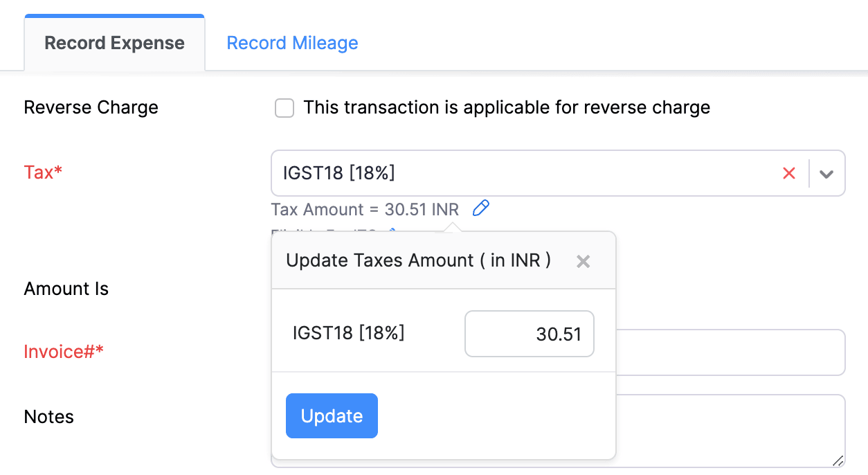Click the IGST18 [18%] label in popup
The height and width of the screenshot is (475, 868).
coord(349,333)
